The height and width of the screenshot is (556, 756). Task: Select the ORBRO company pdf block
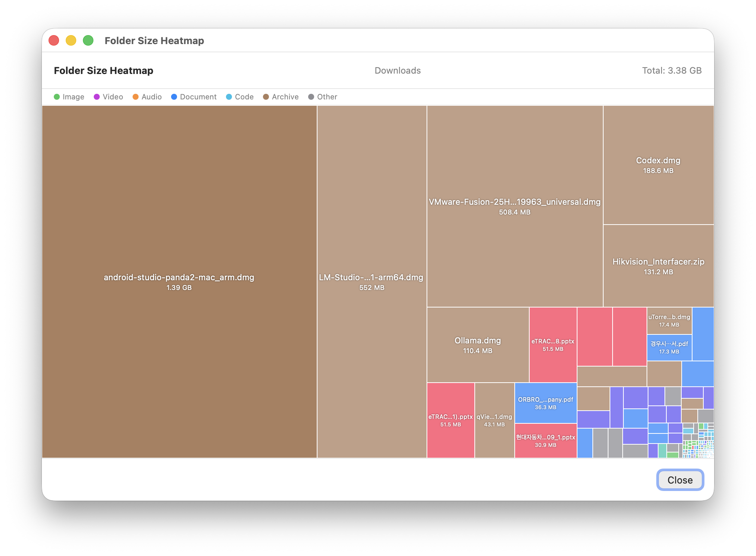click(545, 403)
